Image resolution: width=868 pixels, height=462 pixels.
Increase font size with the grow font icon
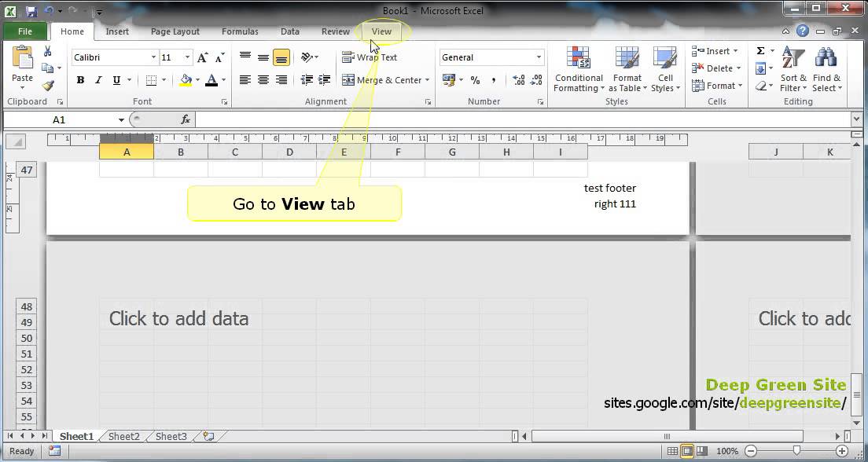coord(202,57)
